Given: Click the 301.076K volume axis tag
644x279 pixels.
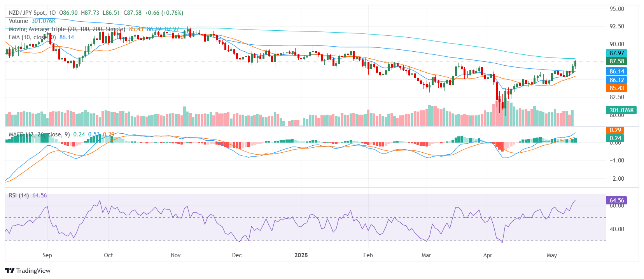Looking at the screenshot, I should 621,110.
